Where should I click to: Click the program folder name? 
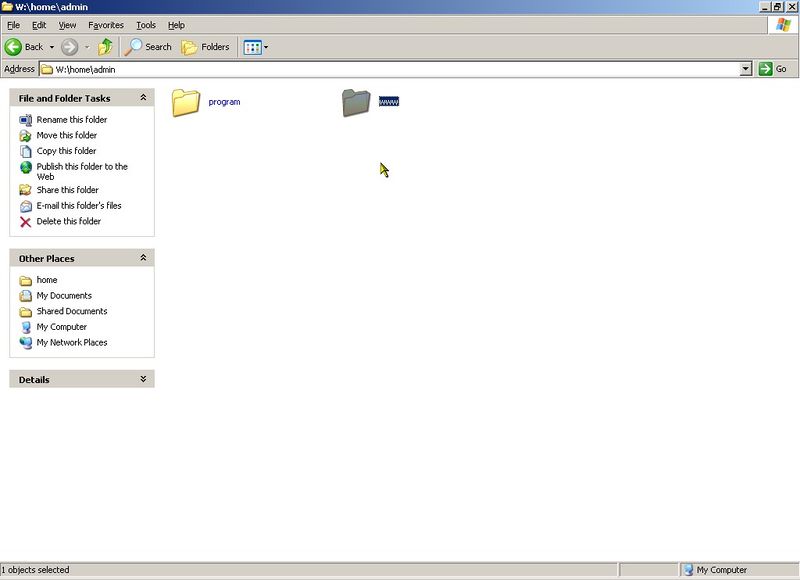[224, 102]
